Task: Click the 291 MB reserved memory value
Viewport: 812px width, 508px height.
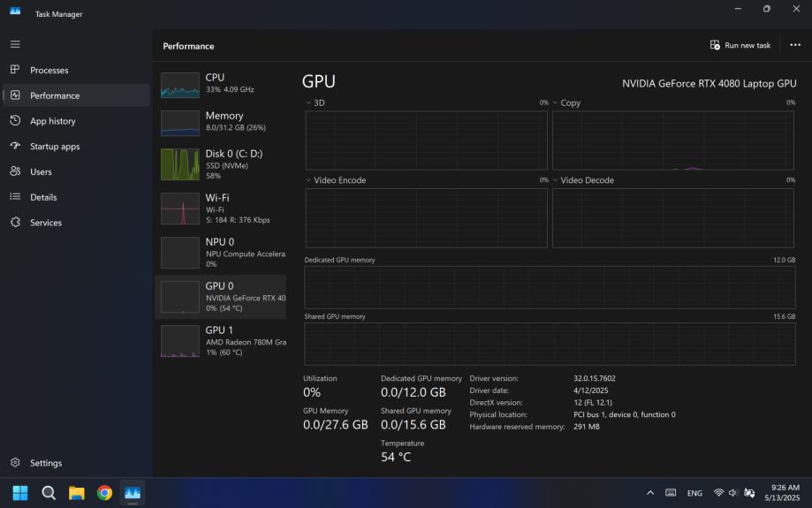Action: click(x=586, y=427)
